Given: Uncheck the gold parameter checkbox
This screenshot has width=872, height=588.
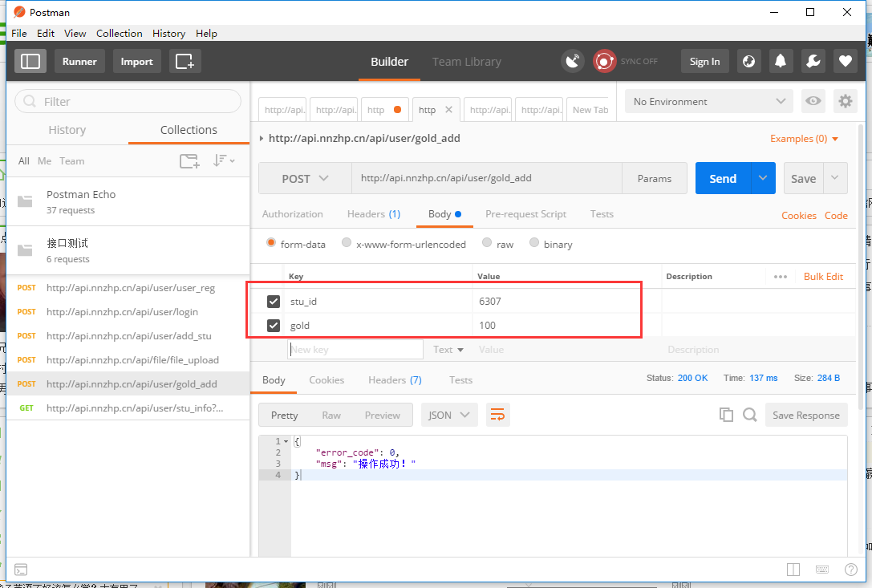Looking at the screenshot, I should point(273,326).
